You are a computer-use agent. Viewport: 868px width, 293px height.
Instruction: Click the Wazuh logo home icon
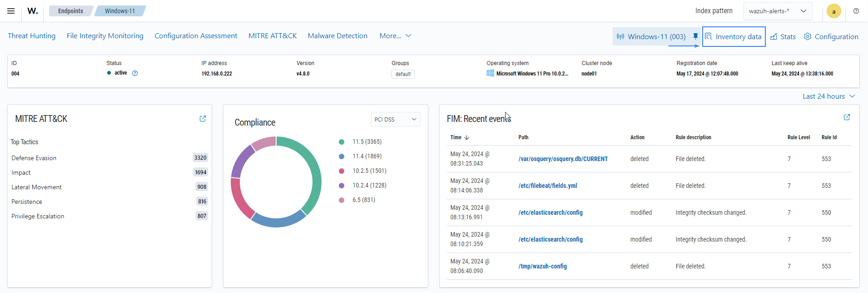pos(33,11)
